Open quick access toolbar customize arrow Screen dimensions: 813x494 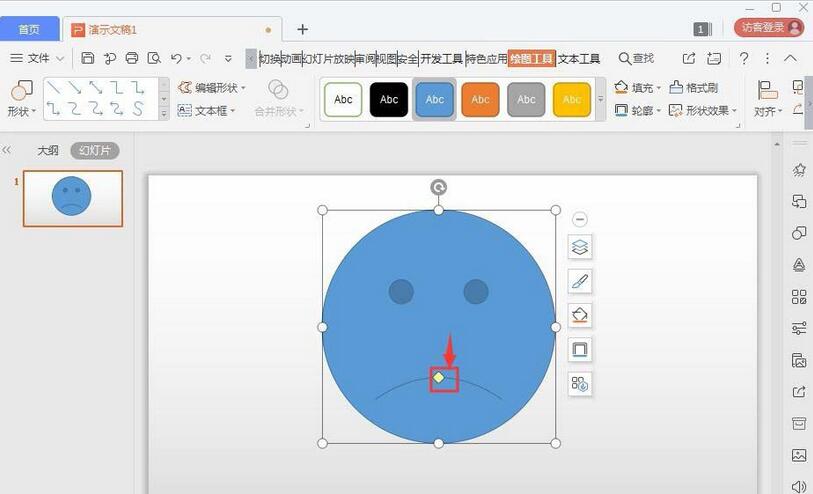point(228,59)
